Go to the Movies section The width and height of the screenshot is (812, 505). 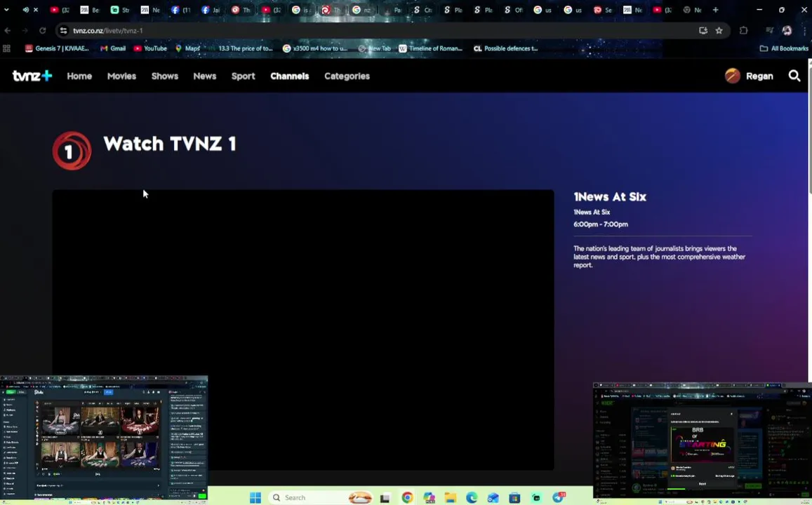click(121, 76)
